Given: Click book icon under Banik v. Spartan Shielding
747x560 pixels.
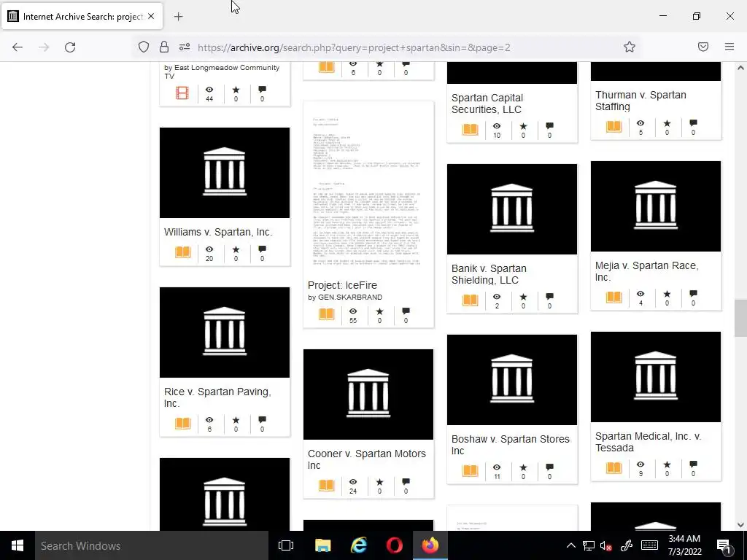Looking at the screenshot, I should (x=471, y=300).
